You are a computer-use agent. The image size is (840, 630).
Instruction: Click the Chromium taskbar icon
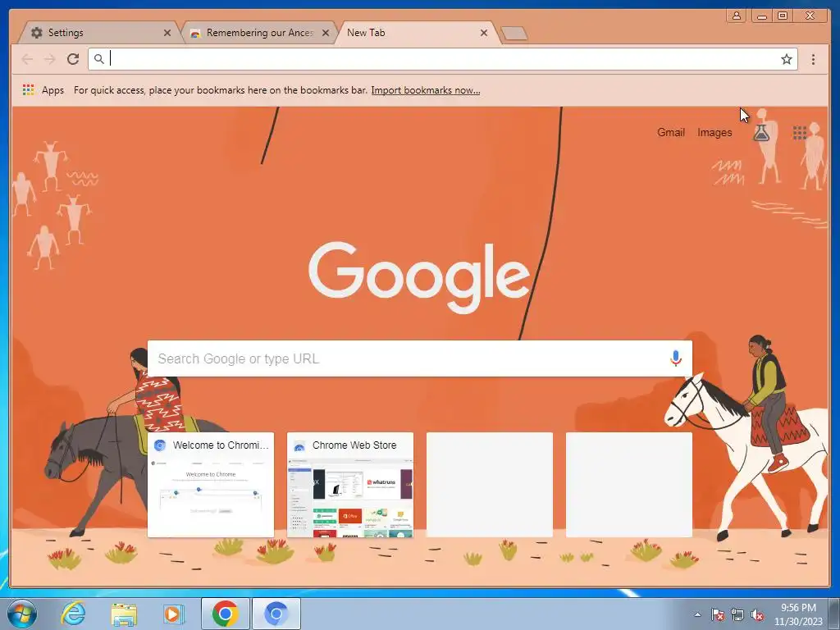click(x=276, y=614)
